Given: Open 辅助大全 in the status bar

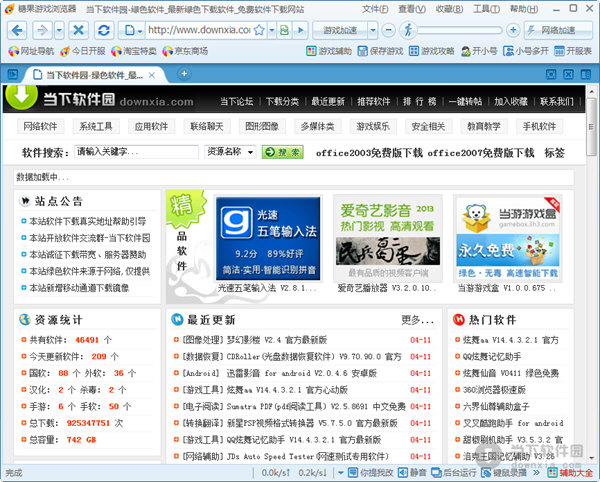Looking at the screenshot, I should coord(570,473).
